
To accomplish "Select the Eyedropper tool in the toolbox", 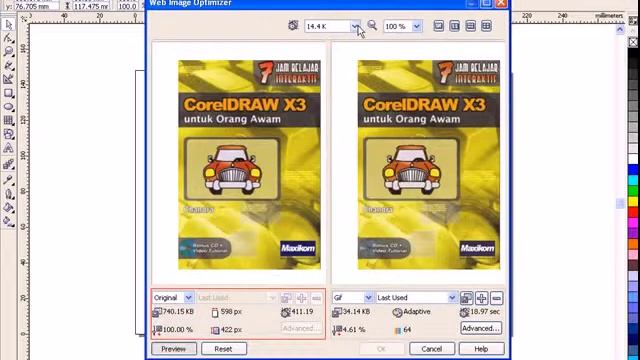I will pos(8,180).
